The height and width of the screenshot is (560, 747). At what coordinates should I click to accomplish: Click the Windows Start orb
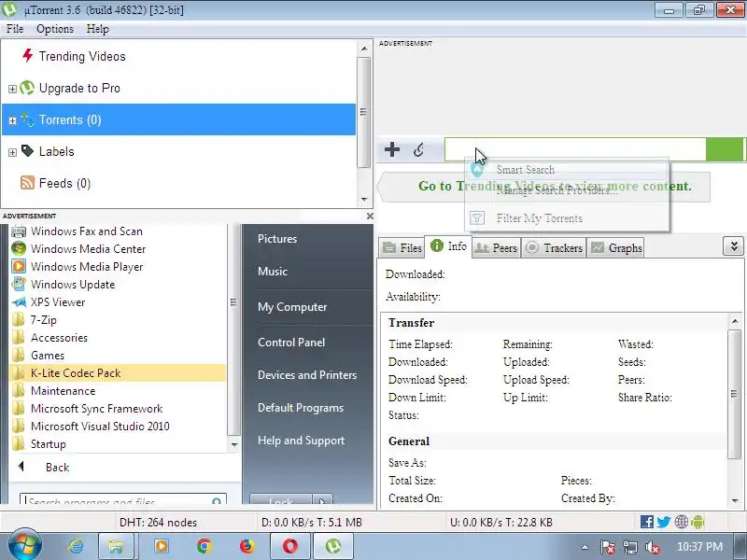pos(23,546)
